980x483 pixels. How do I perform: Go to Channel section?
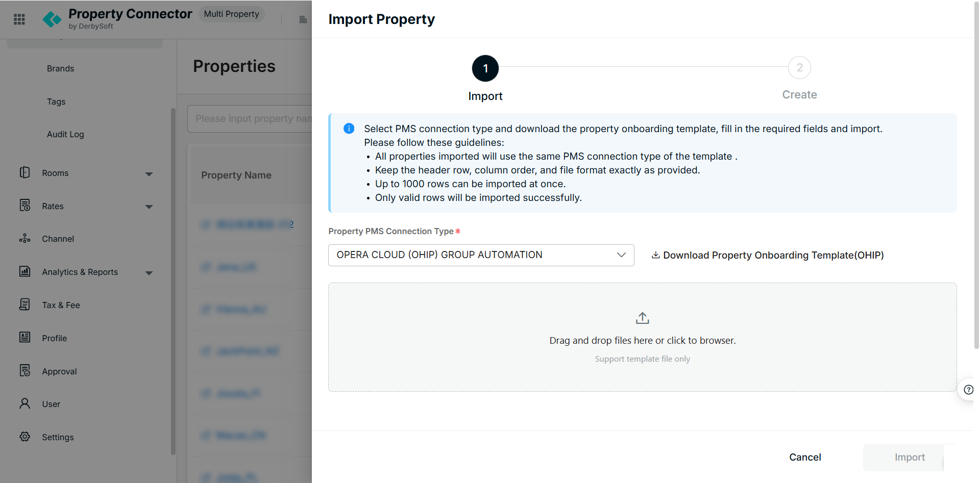tap(58, 239)
